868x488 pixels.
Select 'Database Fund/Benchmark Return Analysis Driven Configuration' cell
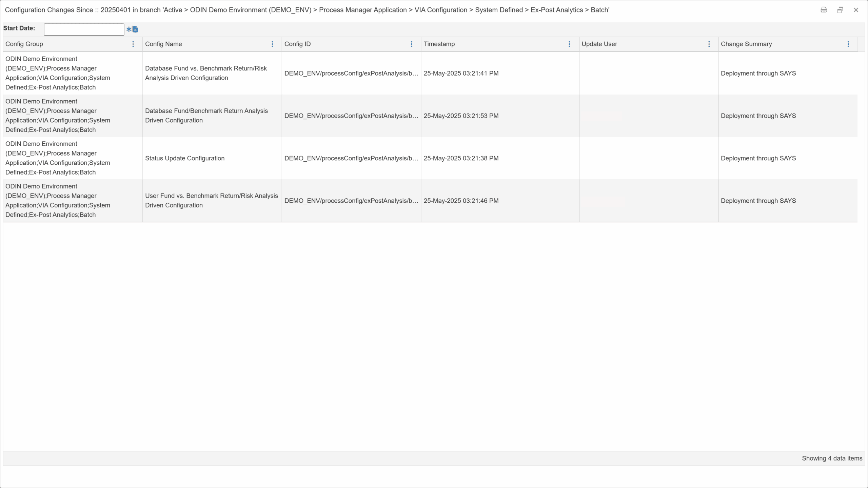212,116
